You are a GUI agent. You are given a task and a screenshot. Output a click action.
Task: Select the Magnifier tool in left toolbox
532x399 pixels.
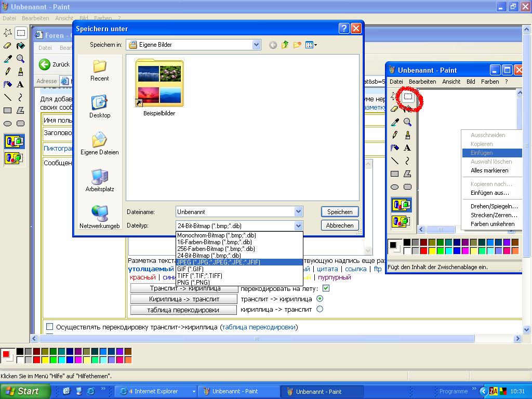(20, 59)
